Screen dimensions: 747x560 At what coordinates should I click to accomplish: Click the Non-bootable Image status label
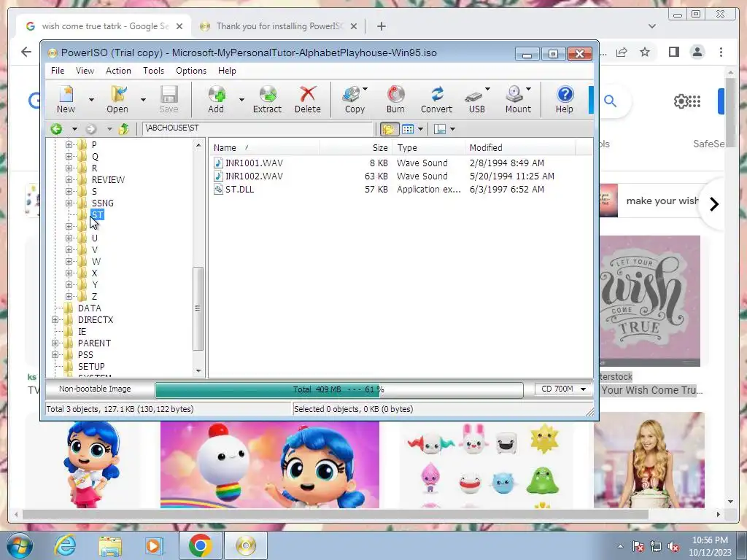coord(95,389)
